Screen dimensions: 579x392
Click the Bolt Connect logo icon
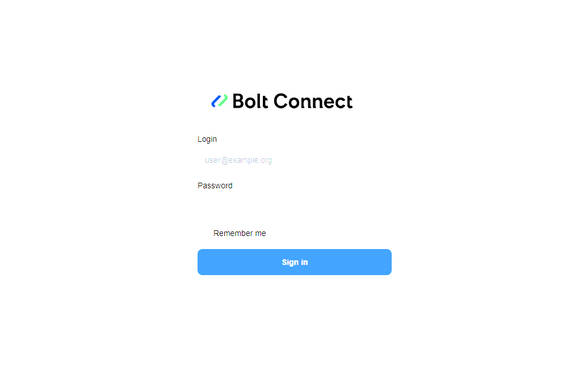coord(219,101)
